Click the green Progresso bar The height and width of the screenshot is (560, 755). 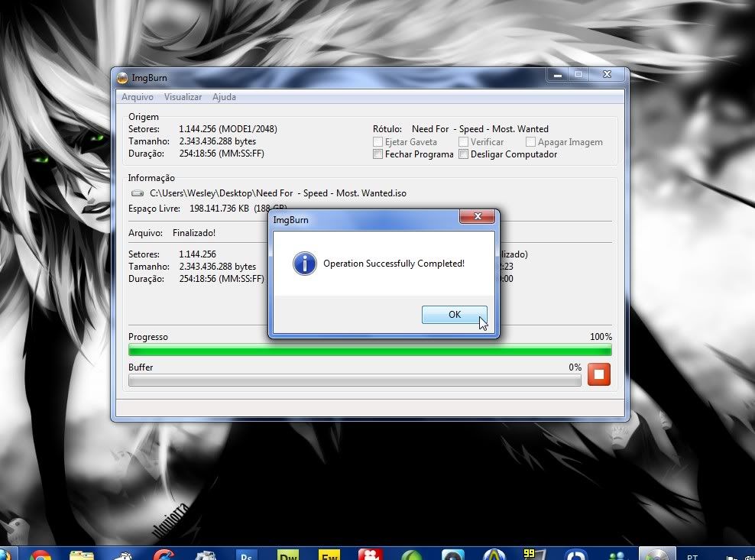[370, 351]
